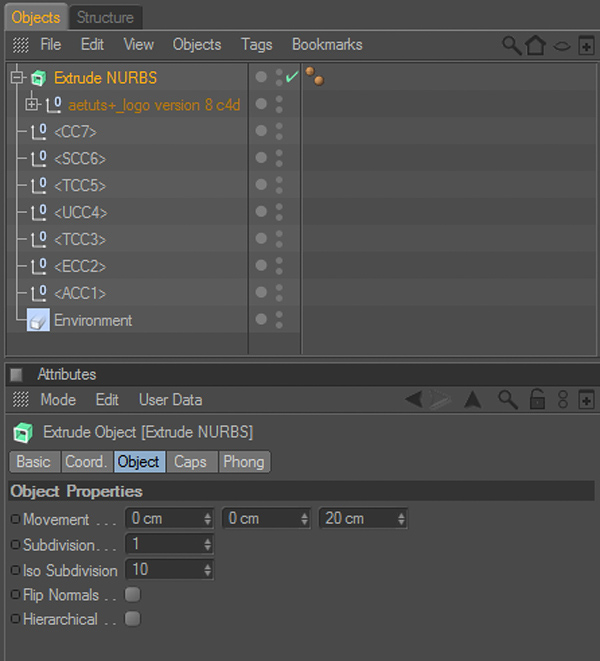Collapse the Extrude NURBS tree node
The width and height of the screenshot is (600, 661).
(17, 78)
